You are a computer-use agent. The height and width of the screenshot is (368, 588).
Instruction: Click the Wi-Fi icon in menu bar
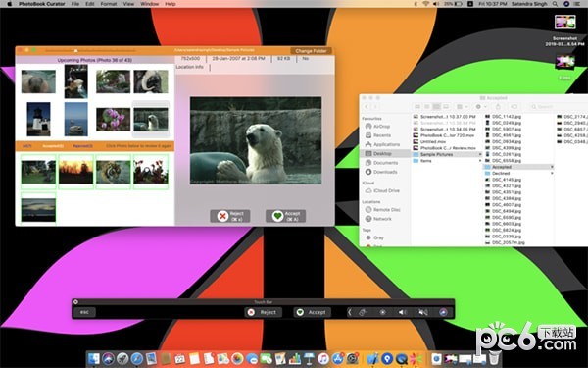pyautogui.click(x=425, y=4)
